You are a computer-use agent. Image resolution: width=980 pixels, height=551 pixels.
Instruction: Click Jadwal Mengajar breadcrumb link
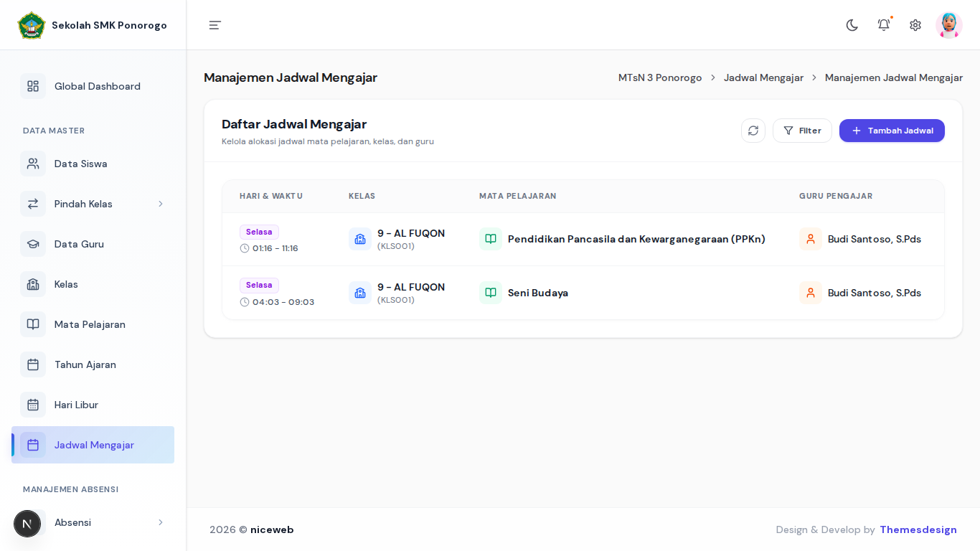(763, 77)
